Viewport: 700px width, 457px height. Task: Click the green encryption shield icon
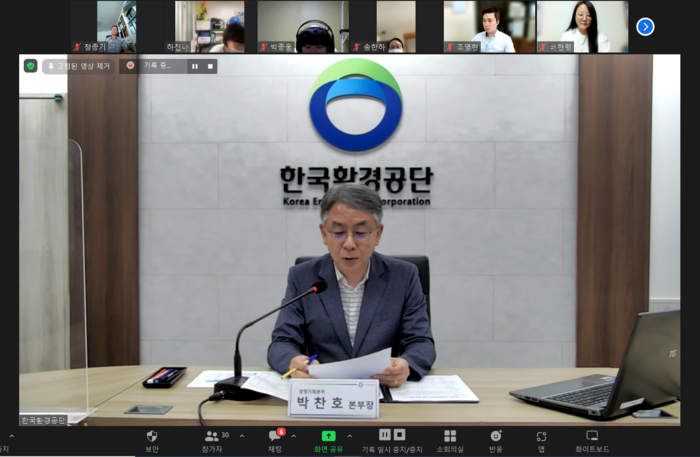tap(31, 66)
